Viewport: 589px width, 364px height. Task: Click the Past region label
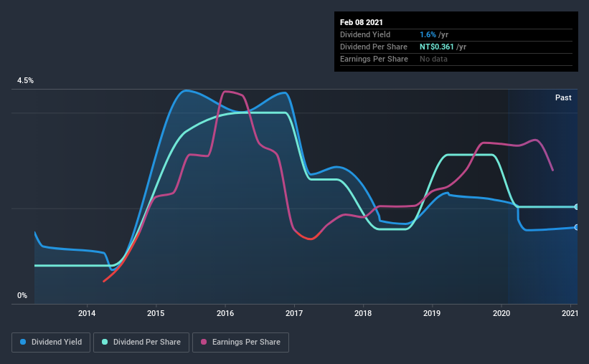pos(563,97)
